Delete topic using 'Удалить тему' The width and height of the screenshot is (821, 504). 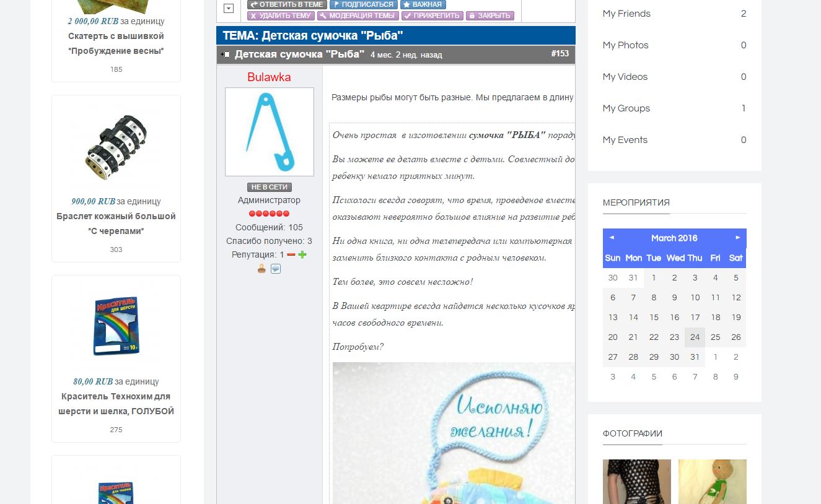click(x=281, y=15)
